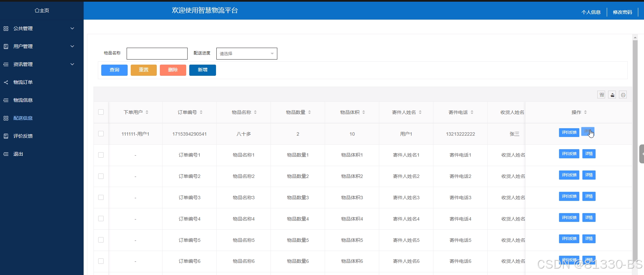The height and width of the screenshot is (275, 644).
Task: Click the 资讯管理 sidebar icon
Action: click(x=6, y=64)
